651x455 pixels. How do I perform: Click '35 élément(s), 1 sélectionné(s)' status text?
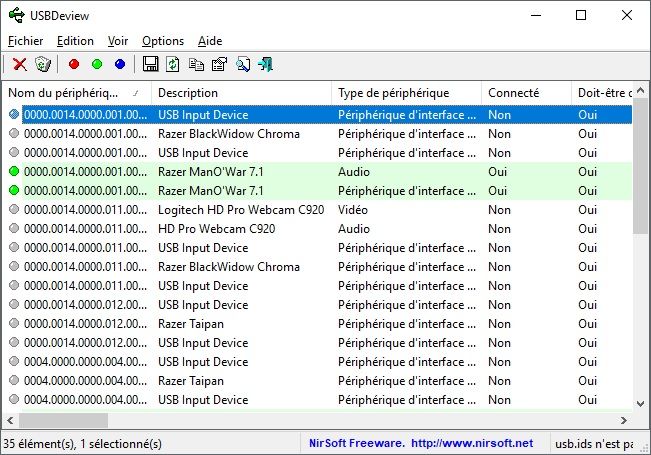pyautogui.click(x=82, y=444)
